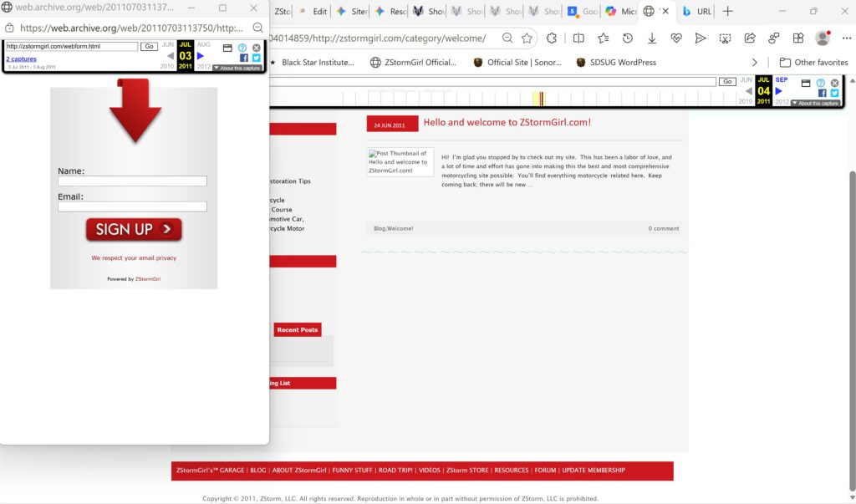Viewport: 856px width, 504px height.
Task: Open the profile avatar in the main browser
Action: (x=823, y=38)
